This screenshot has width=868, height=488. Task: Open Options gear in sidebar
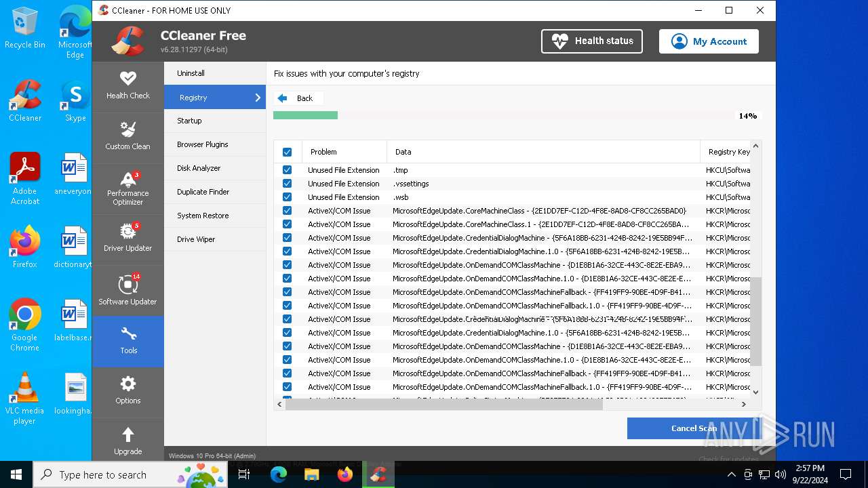[x=127, y=390]
